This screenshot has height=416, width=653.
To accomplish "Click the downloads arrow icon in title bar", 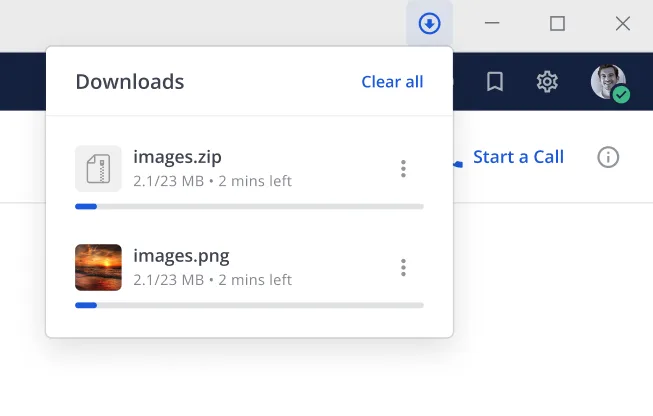I will 429,23.
